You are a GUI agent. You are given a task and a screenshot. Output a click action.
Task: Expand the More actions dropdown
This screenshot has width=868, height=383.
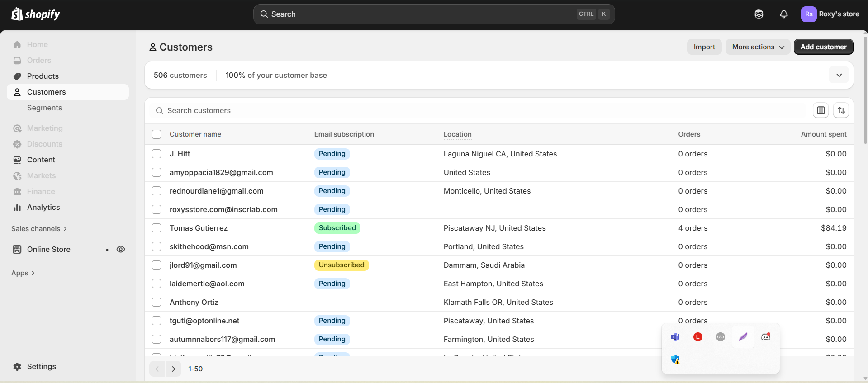[x=758, y=47]
